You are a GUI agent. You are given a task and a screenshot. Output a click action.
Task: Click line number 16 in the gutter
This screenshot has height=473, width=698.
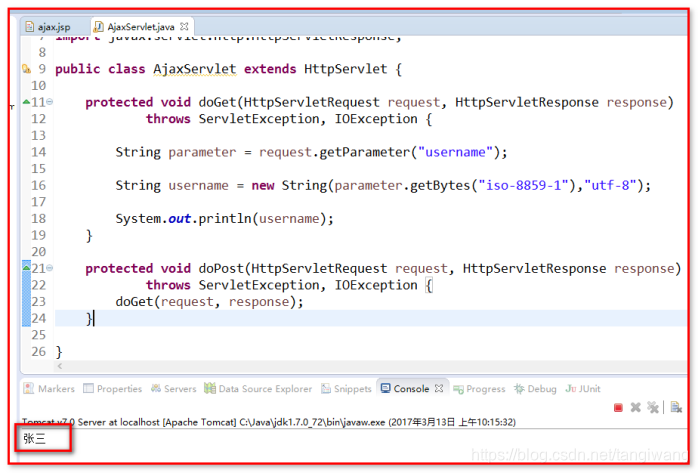coord(39,185)
